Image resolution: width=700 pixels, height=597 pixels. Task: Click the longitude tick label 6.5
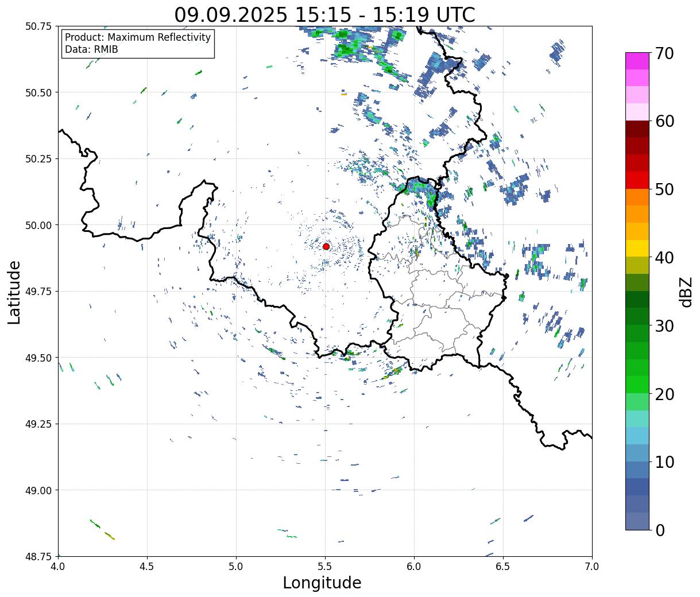tap(503, 566)
